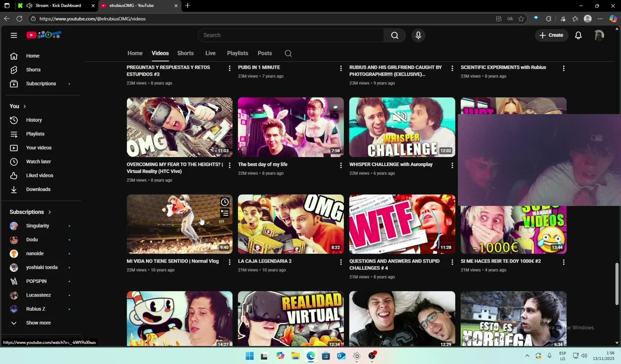
Task: Play LA CAJA LEGENDARIA 2 thumbnail
Action: (291, 224)
